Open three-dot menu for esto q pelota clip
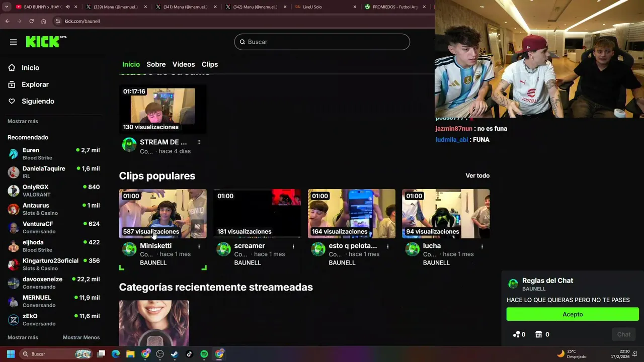Image resolution: width=644 pixels, height=362 pixels. click(x=387, y=246)
